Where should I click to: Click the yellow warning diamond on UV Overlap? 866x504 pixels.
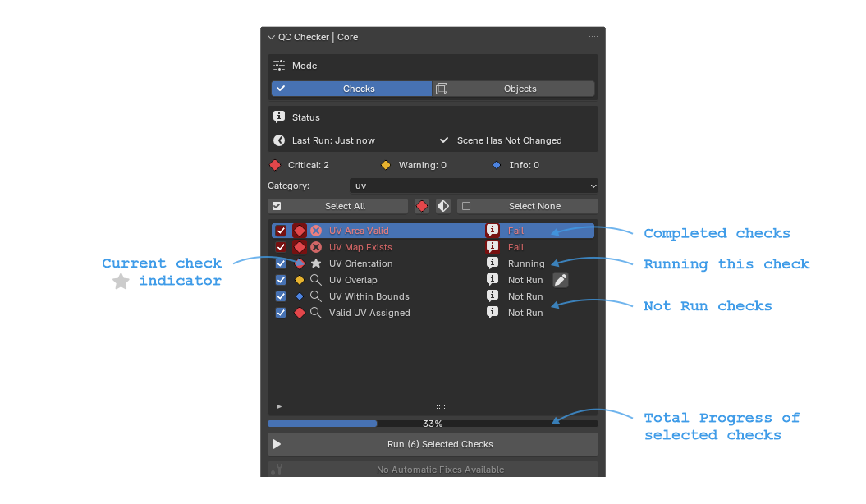(300, 280)
